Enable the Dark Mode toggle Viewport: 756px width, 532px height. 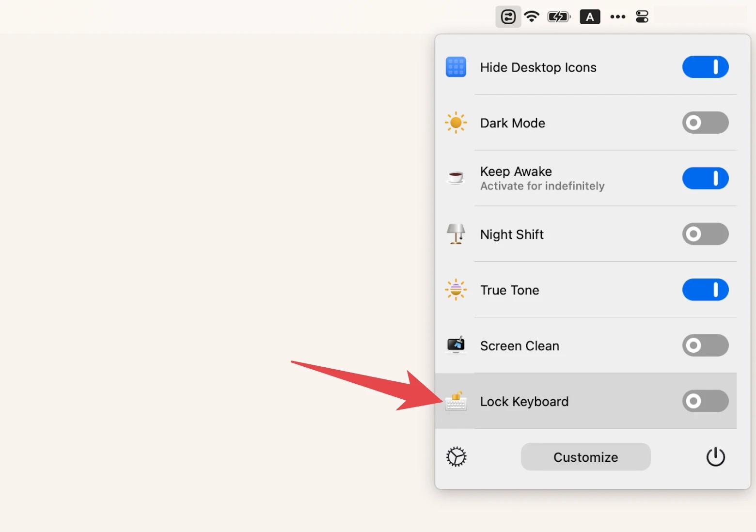(x=705, y=123)
